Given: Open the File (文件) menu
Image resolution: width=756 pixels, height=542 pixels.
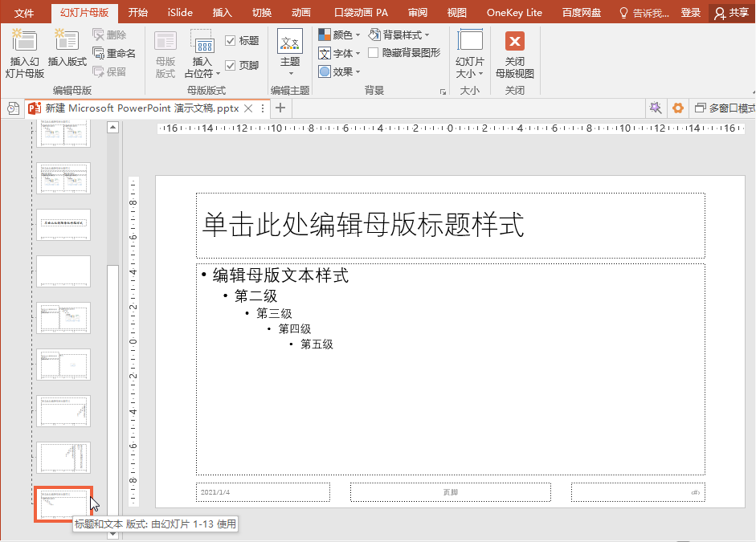Looking at the screenshot, I should [x=24, y=13].
